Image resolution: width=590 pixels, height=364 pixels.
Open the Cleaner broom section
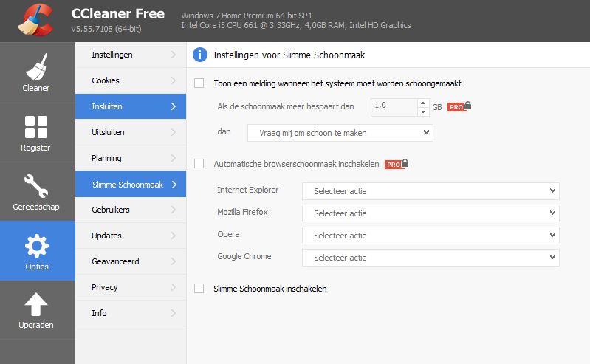(36, 72)
